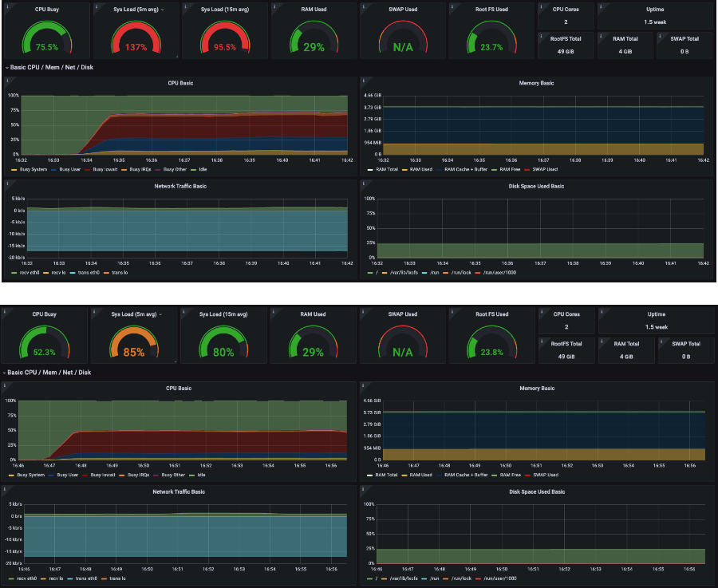This screenshot has height=588, width=718.
Task: Click info icon on CPU Busy 52.3% panel
Action: tap(5, 311)
